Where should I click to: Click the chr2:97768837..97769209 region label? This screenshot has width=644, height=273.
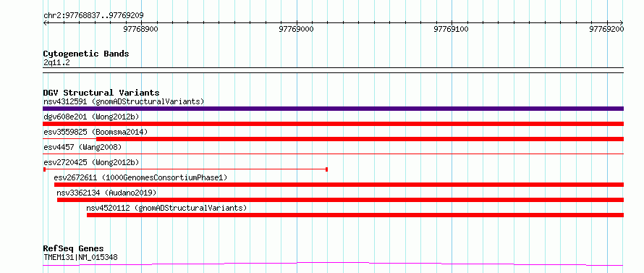93,16
